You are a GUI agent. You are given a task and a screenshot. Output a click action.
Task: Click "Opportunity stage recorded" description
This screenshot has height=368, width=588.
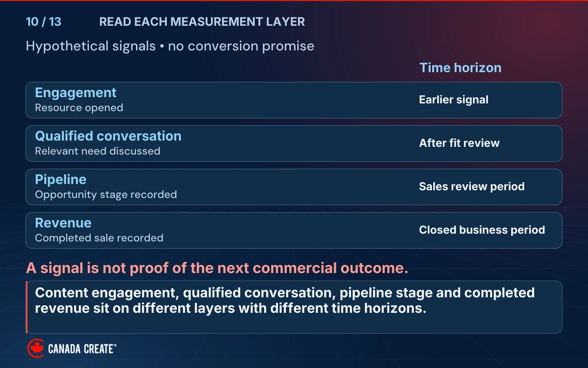pyautogui.click(x=106, y=195)
